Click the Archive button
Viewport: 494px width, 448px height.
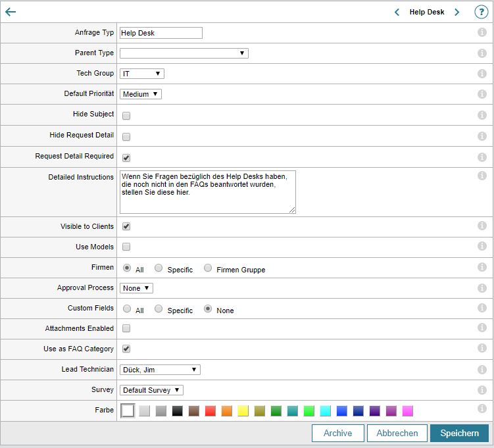click(337, 433)
